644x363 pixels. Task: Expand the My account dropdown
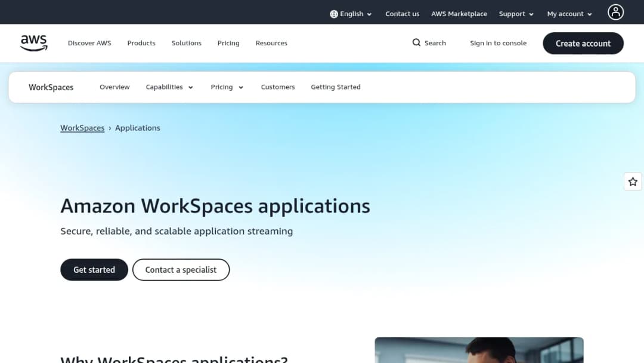click(x=569, y=14)
